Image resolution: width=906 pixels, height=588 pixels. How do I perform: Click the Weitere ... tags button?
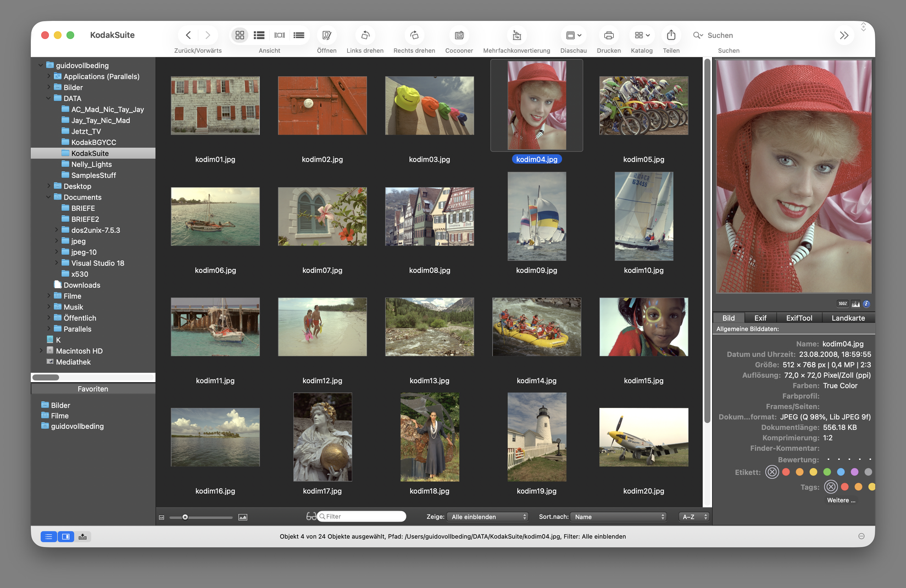pos(841,500)
